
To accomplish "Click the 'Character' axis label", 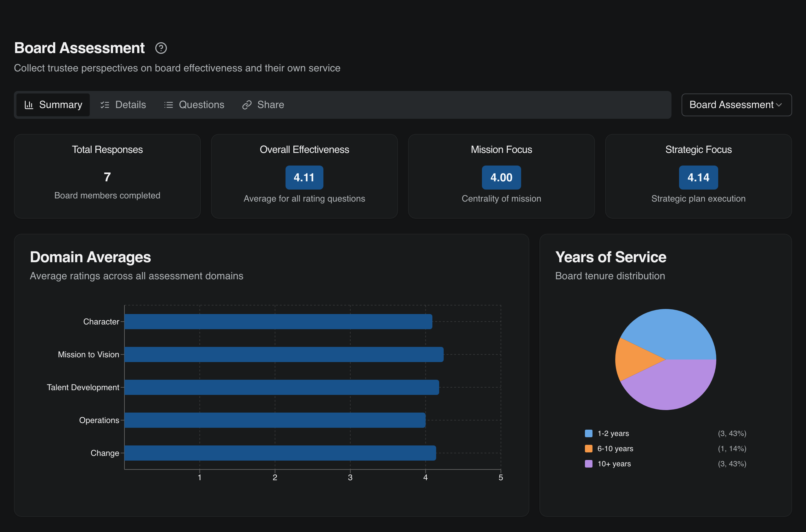I will tap(101, 322).
